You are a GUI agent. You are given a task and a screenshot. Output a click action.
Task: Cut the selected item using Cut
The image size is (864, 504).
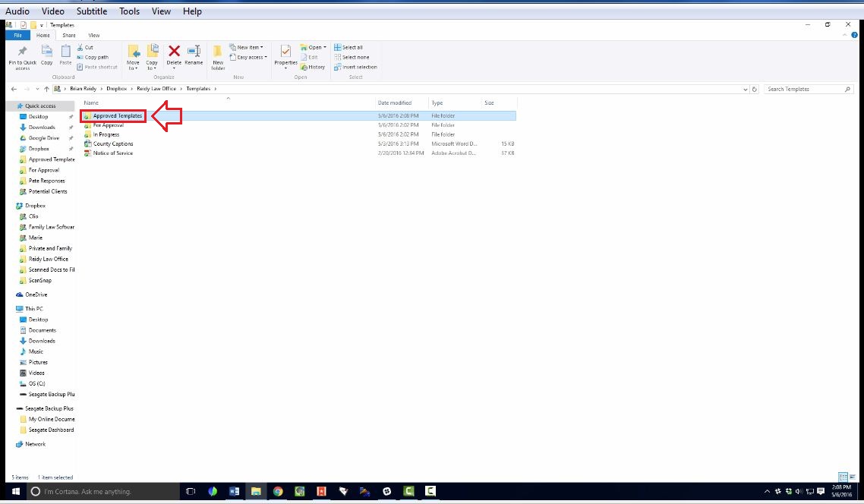point(85,47)
